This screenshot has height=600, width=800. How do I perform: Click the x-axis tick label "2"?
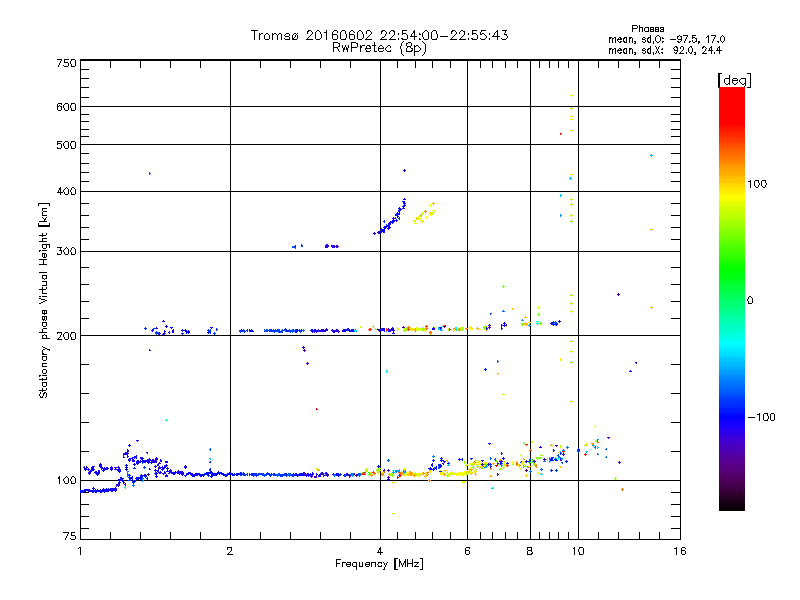click(230, 551)
